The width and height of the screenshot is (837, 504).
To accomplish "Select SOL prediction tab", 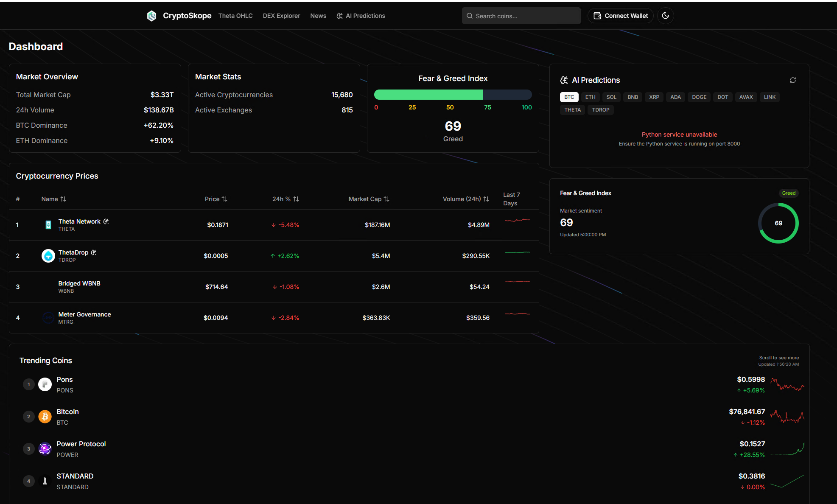I will click(x=611, y=97).
